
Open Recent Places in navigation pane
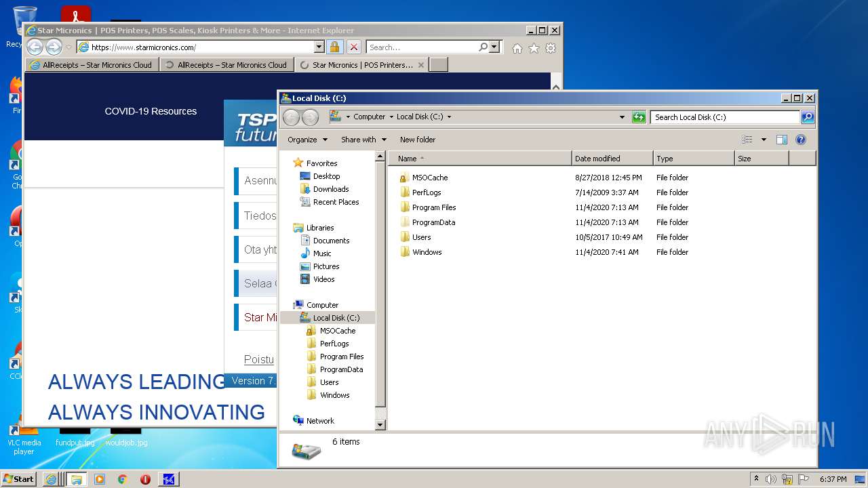[x=336, y=202]
